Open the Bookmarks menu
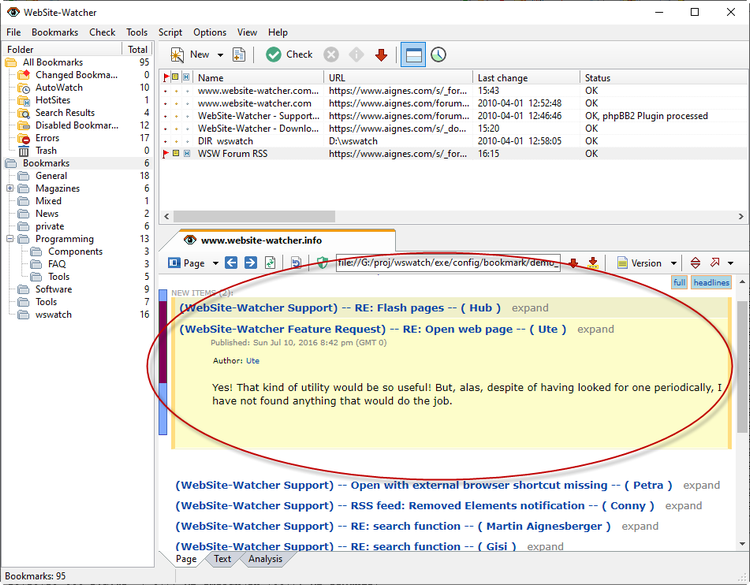This screenshot has width=750, height=585. (54, 32)
